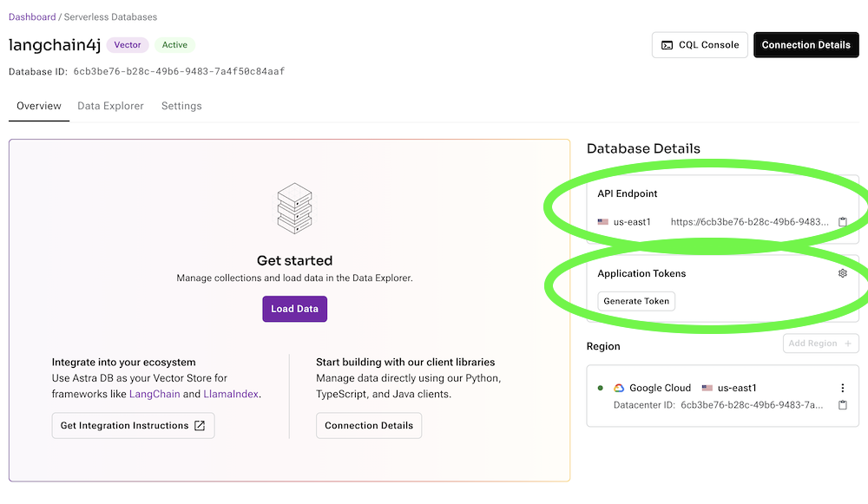Click external-link icon on Get Integration Instructions
The height and width of the screenshot is (504, 868).
[x=200, y=426]
